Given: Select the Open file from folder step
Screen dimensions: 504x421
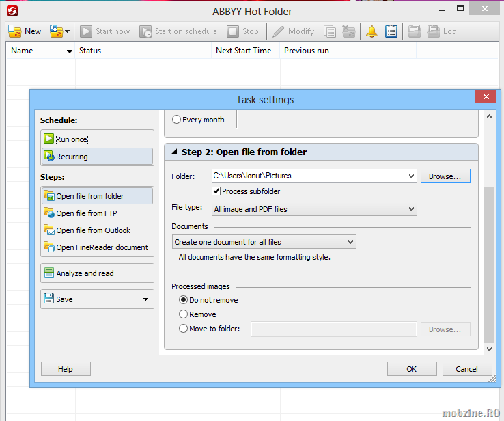Looking at the screenshot, I should click(x=97, y=196).
